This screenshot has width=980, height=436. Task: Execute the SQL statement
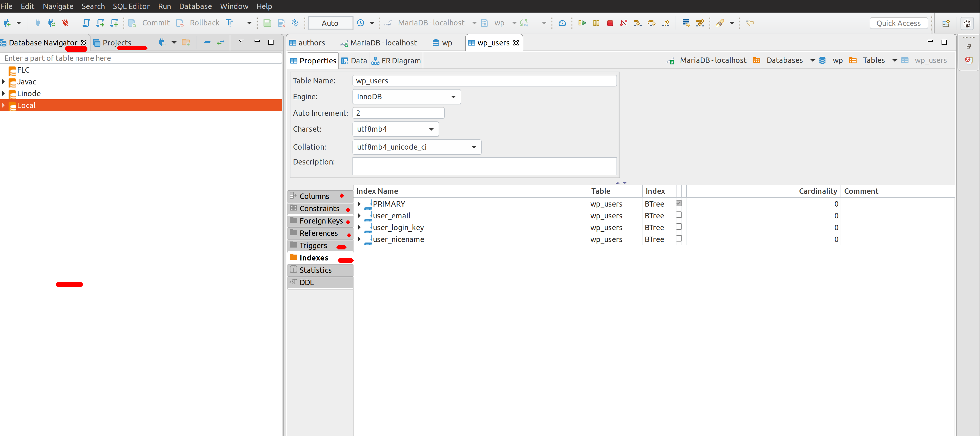(x=582, y=23)
